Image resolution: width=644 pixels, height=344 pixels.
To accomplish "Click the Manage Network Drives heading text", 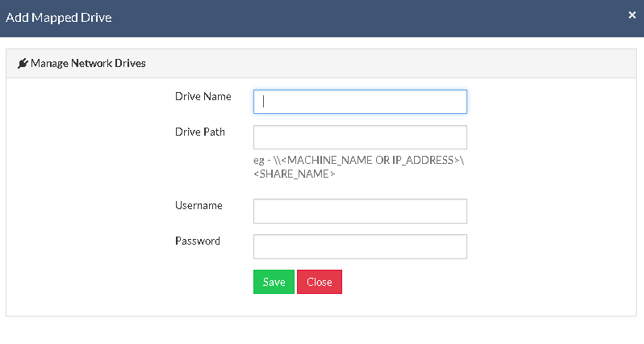I will (x=88, y=63).
